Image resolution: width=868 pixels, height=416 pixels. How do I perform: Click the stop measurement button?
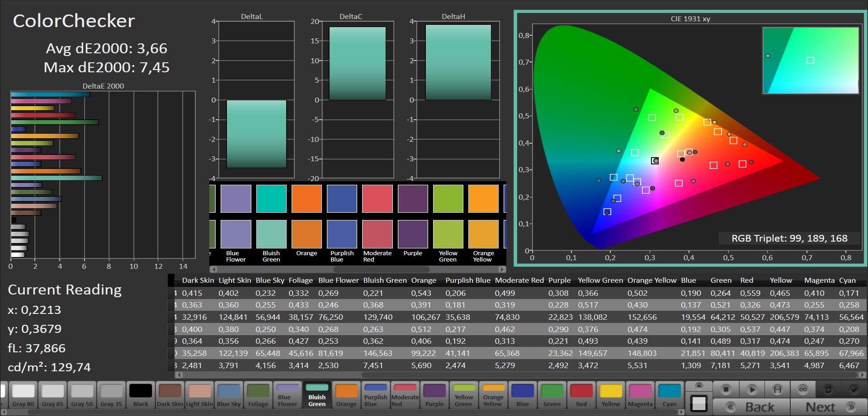(726, 389)
